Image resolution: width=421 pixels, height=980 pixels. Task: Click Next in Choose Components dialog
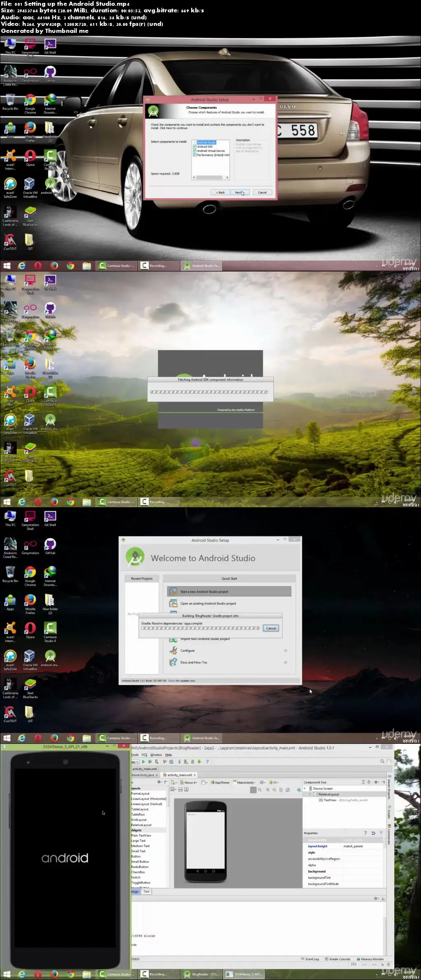(240, 192)
